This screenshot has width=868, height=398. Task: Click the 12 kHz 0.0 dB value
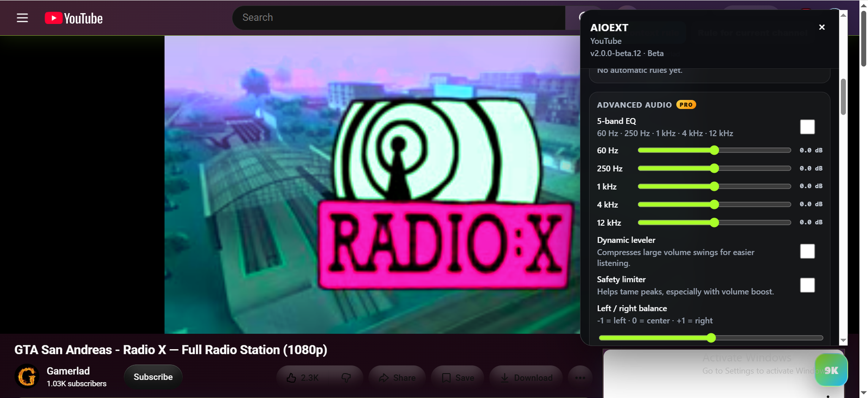(x=811, y=223)
